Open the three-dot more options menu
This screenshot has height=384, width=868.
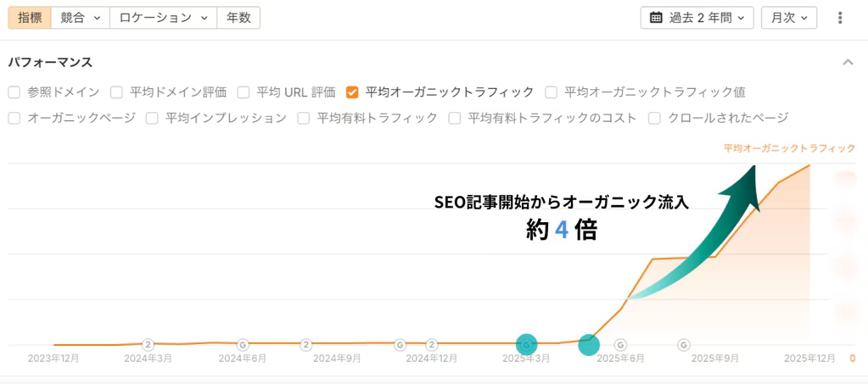(x=840, y=18)
